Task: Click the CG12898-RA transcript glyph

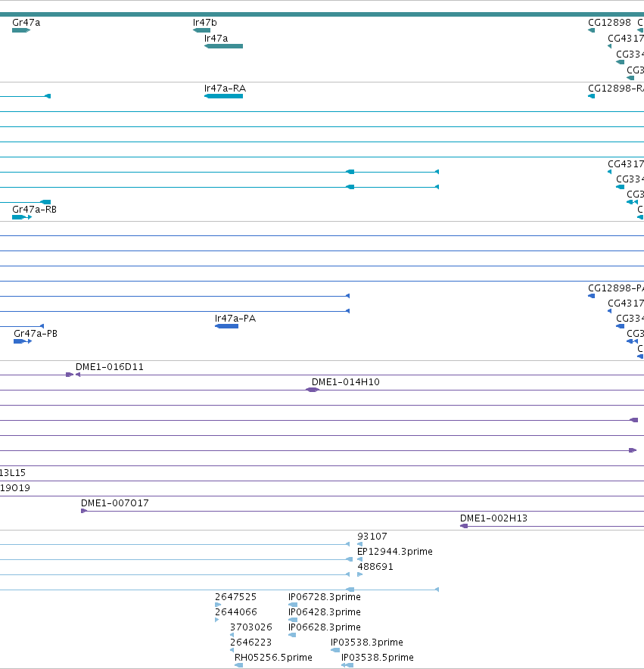Action: click(x=592, y=96)
